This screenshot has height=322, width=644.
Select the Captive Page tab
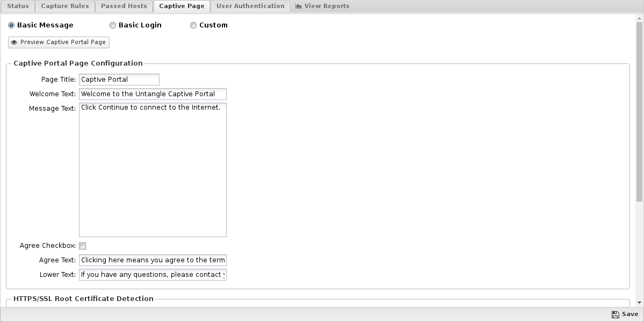click(182, 6)
